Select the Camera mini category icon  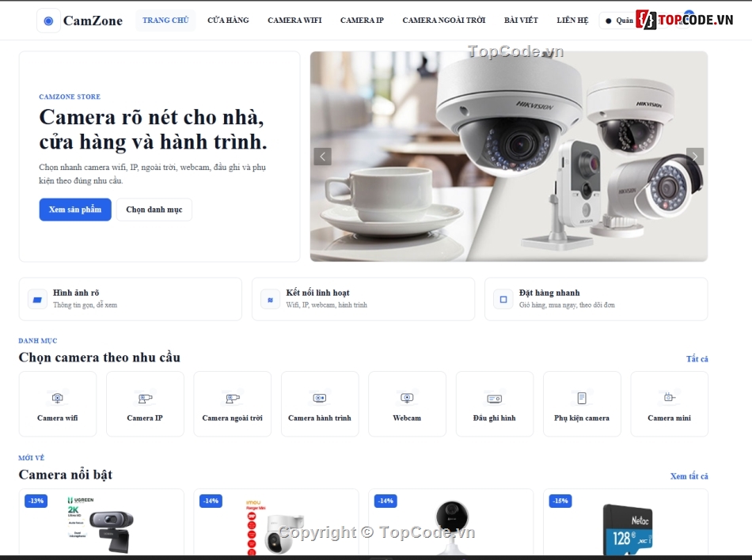click(670, 398)
